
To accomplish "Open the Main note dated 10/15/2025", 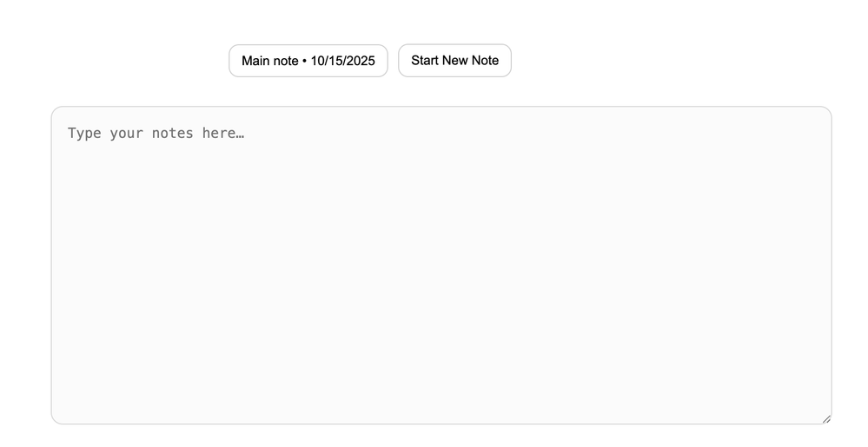I will click(x=308, y=61).
